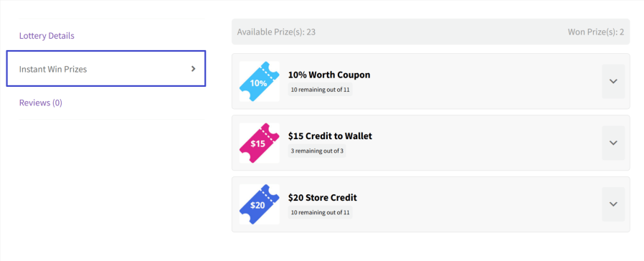Switch to the Reviews (0) tab

pyautogui.click(x=41, y=103)
